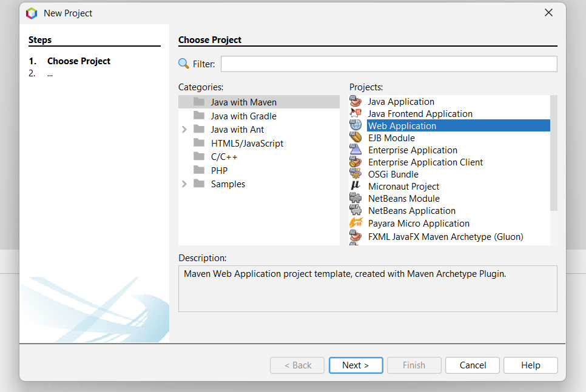This screenshot has width=586, height=392.
Task: Click the disabled Finish button
Action: pyautogui.click(x=414, y=365)
